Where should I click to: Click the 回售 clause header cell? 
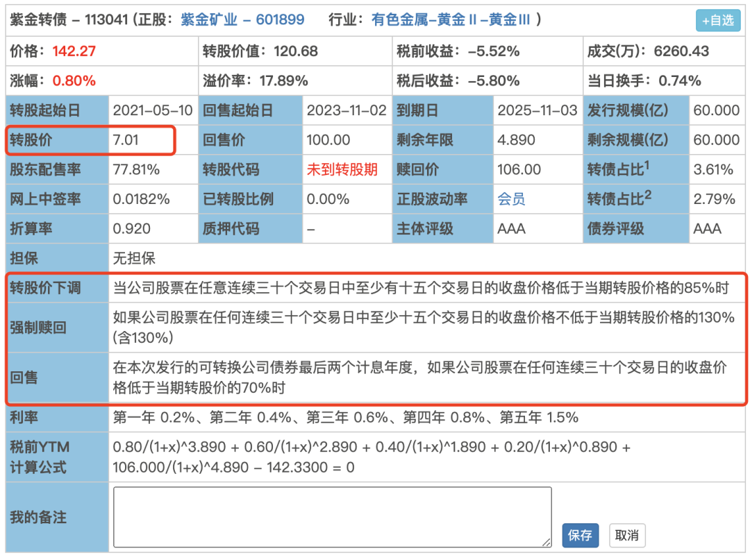coord(58,377)
